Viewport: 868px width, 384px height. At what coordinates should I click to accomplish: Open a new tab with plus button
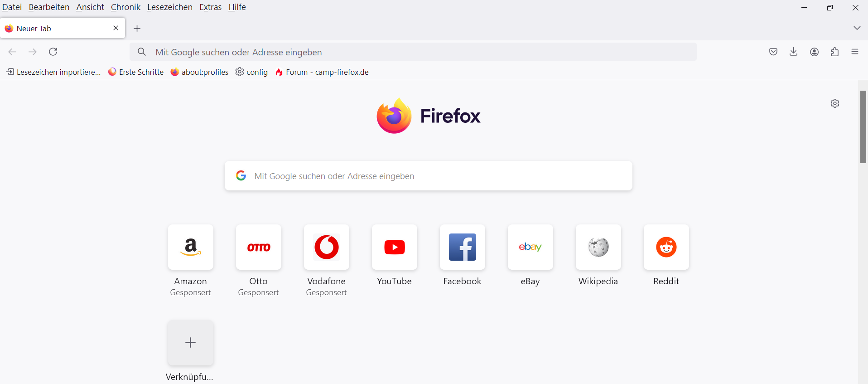click(137, 29)
